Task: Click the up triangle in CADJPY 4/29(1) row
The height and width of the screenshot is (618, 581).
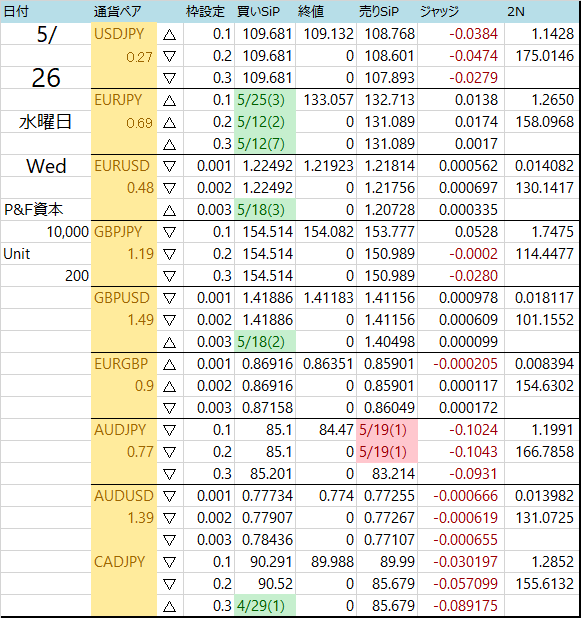Action: (x=169, y=607)
